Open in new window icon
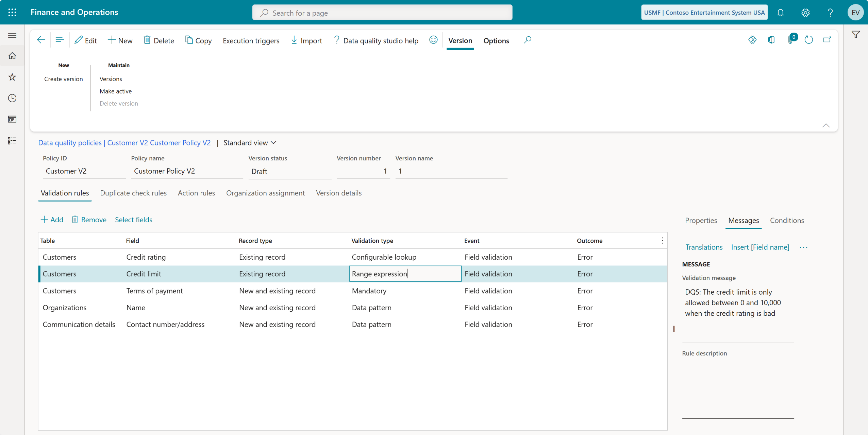868x435 pixels. pos(827,40)
